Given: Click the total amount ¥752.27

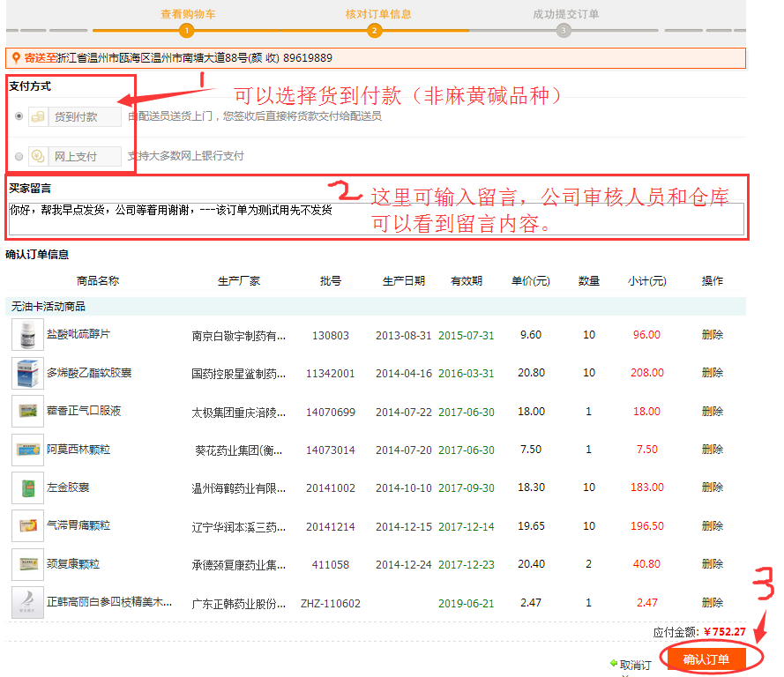Looking at the screenshot, I should (x=725, y=631).
